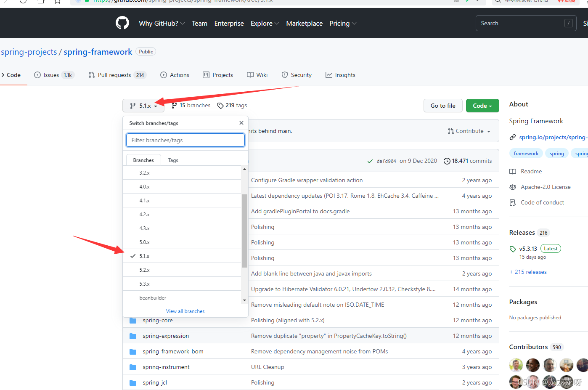Focus the GitHub search box

tap(526, 23)
